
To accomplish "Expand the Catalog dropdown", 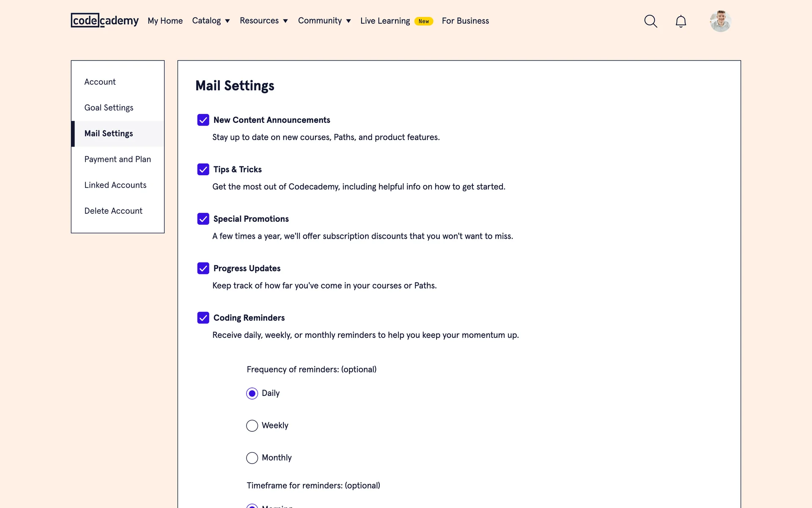I will tap(211, 21).
